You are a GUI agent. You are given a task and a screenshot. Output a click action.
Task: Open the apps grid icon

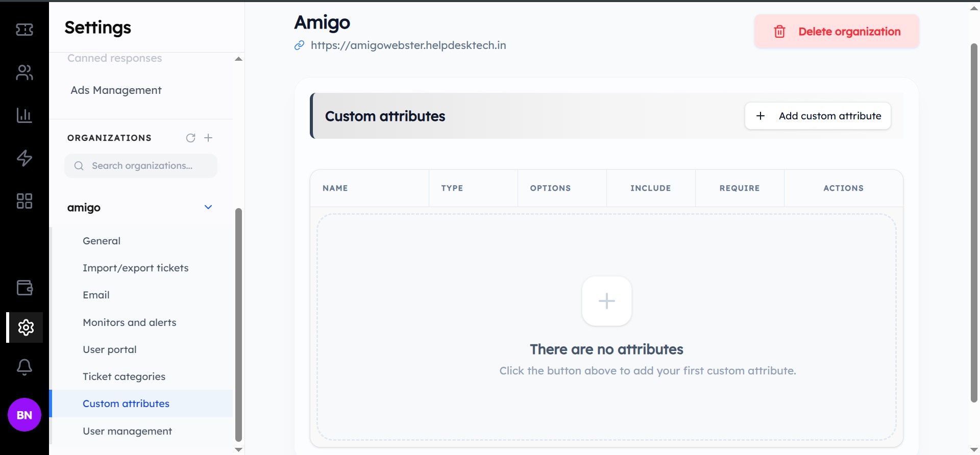click(24, 201)
